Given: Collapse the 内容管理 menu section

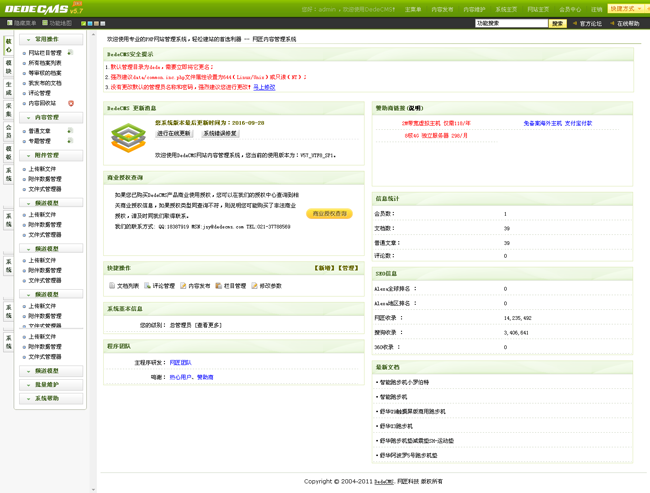Looking at the screenshot, I should pyautogui.click(x=51, y=118).
